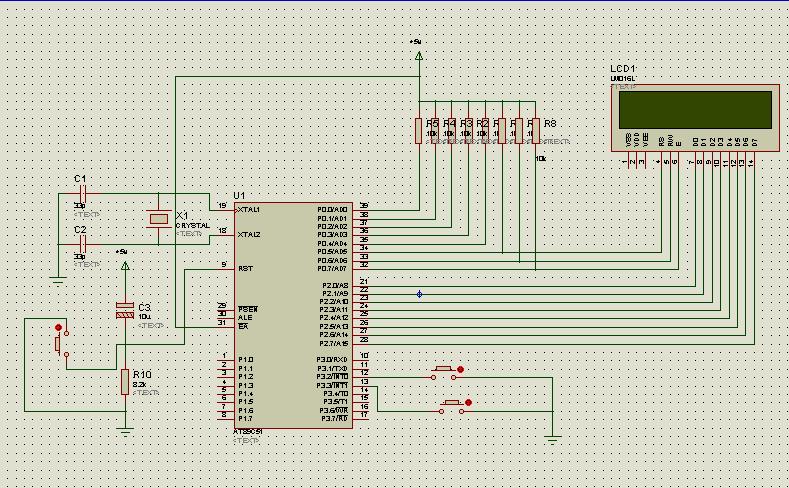
Task: Select the +5v power terminal above C3
Action: click(125, 265)
